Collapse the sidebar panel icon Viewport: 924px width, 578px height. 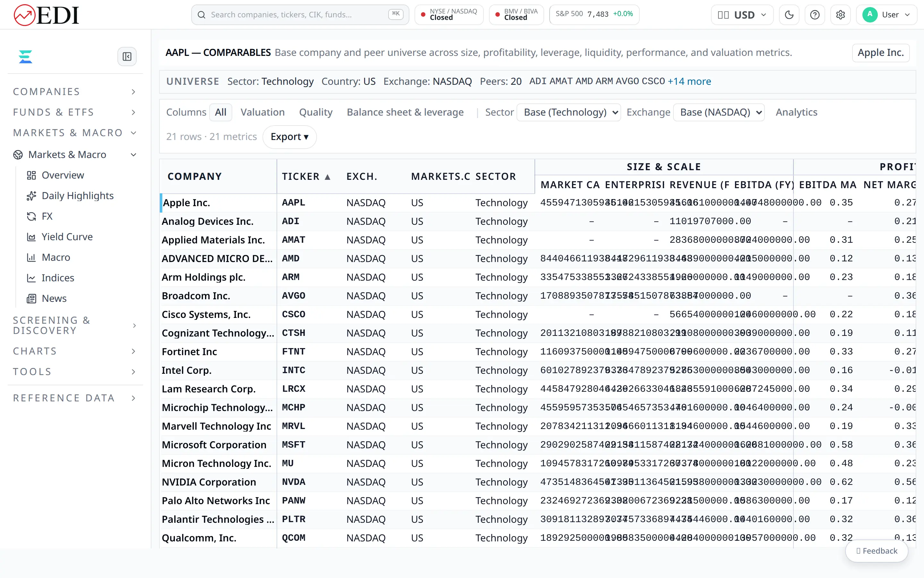pos(127,57)
